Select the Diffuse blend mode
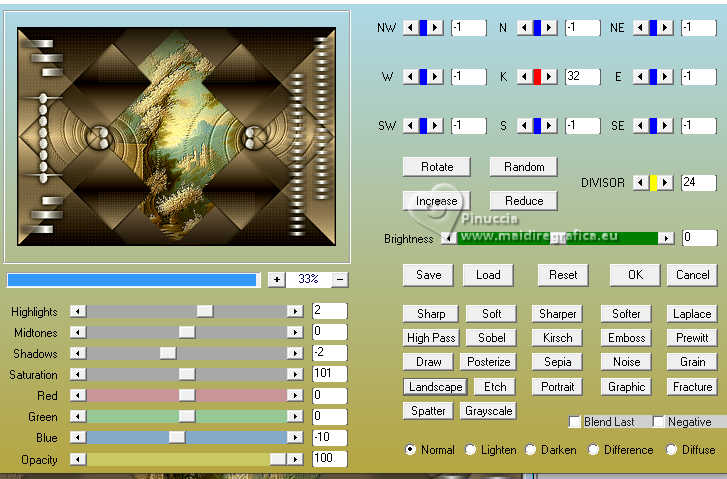 [671, 450]
